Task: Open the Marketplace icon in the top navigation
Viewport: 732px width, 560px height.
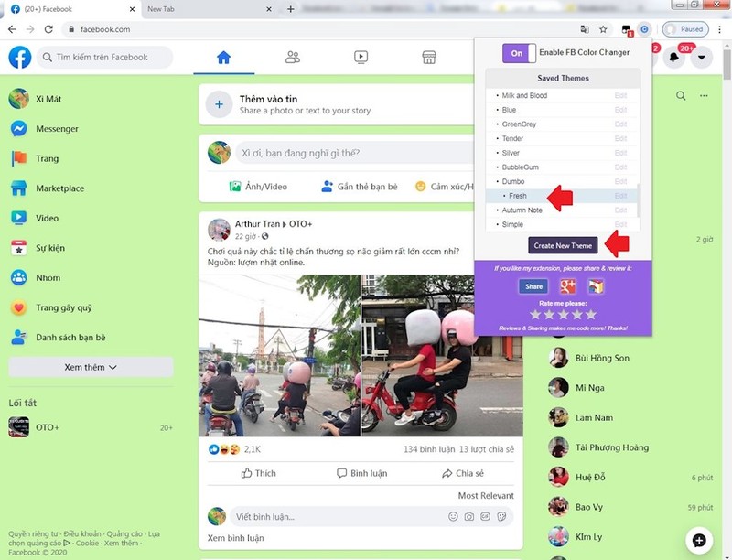Action: click(430, 57)
